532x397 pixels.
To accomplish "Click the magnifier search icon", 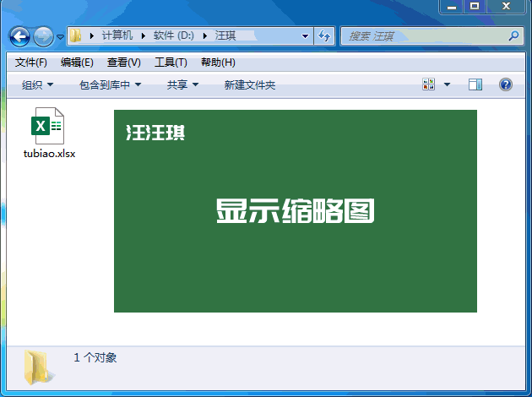I will pyautogui.click(x=513, y=35).
